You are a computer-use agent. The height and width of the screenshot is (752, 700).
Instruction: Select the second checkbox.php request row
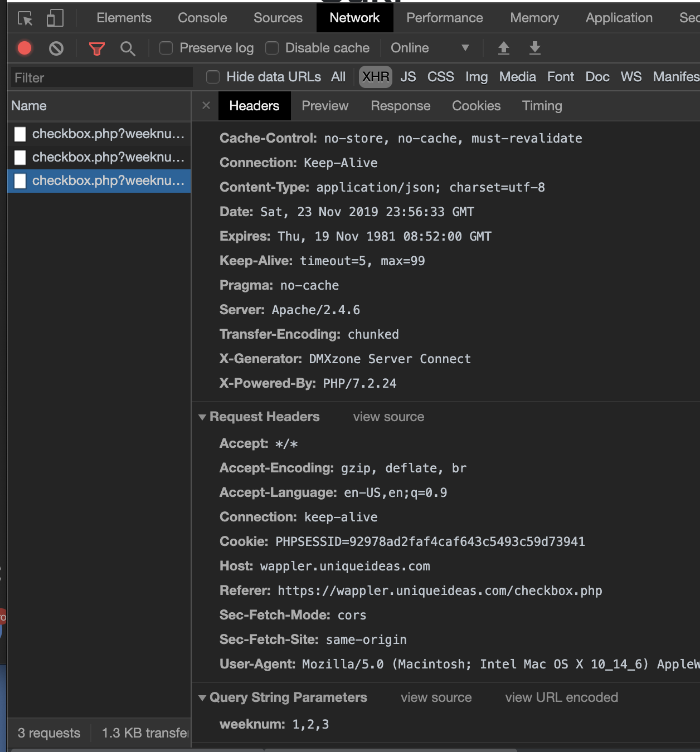[x=99, y=158]
